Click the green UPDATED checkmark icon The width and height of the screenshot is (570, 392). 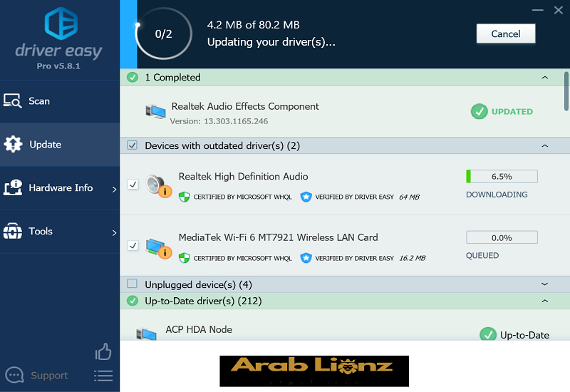point(479,111)
